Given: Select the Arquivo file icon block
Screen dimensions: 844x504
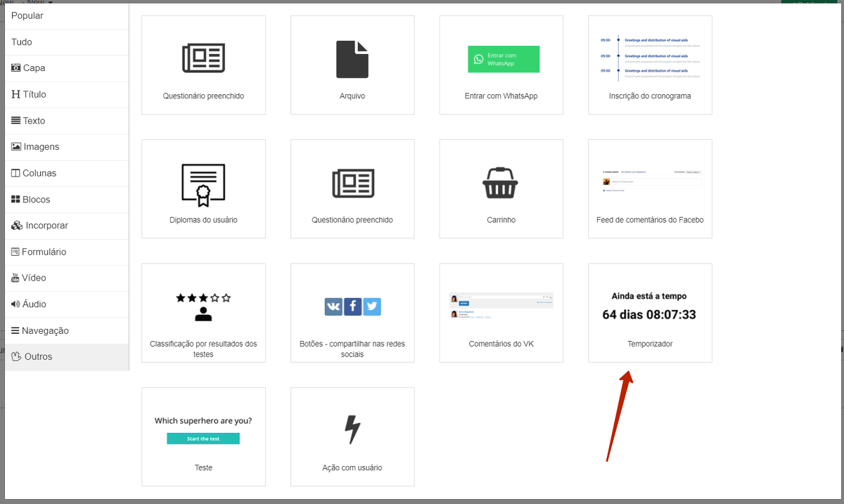Looking at the screenshot, I should pyautogui.click(x=352, y=65).
